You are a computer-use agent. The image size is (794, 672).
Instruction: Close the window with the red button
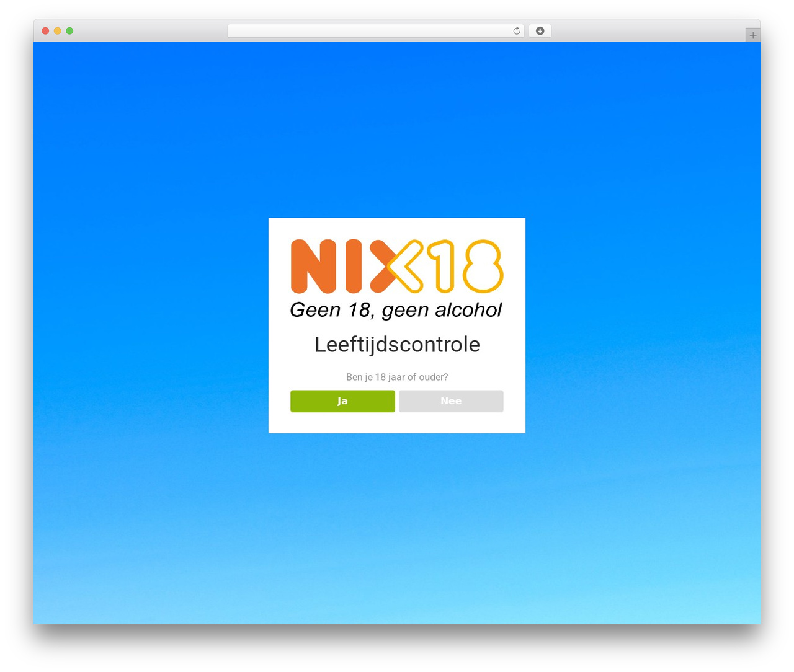click(x=45, y=31)
